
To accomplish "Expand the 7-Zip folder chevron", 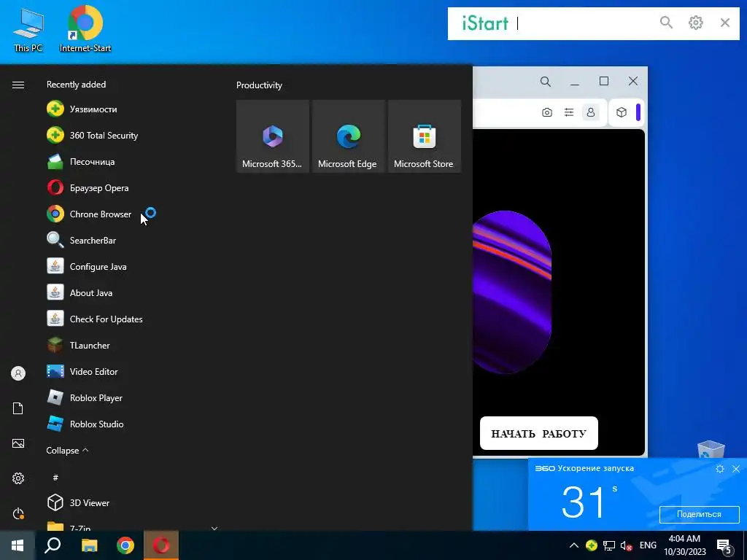I will coord(214,528).
